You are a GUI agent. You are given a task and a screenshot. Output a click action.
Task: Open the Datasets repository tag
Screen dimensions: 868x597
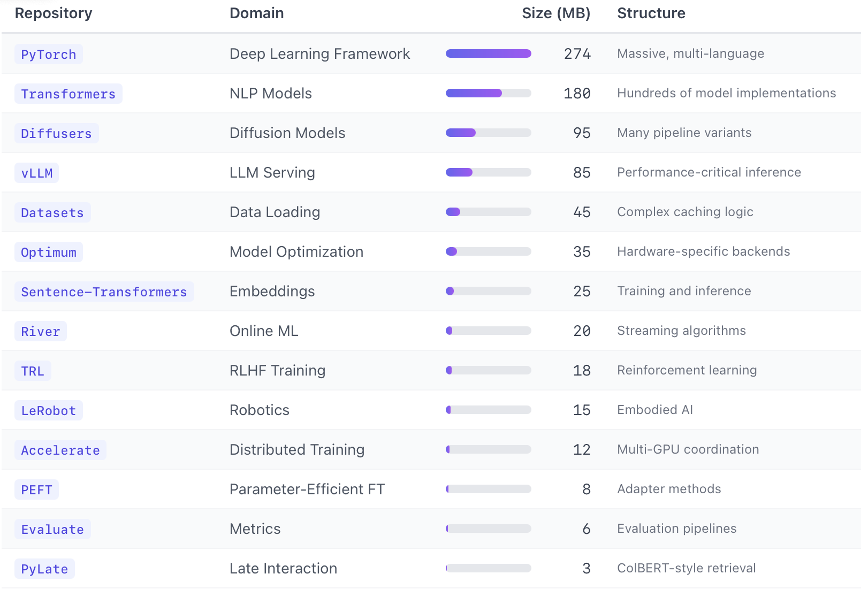pyautogui.click(x=52, y=212)
